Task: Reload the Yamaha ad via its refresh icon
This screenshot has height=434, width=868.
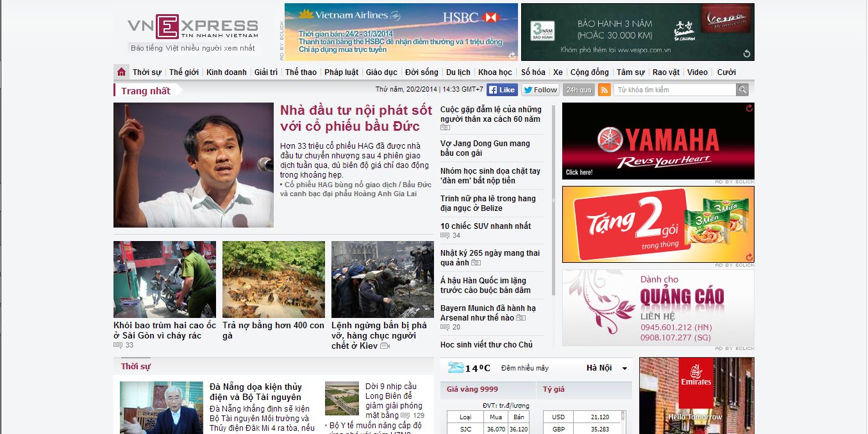Action: click(x=749, y=108)
